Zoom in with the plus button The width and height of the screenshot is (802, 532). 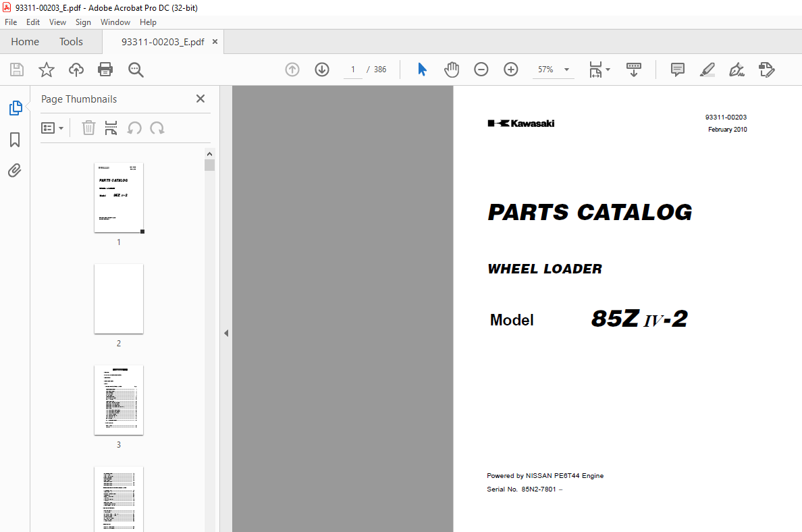[x=511, y=70]
